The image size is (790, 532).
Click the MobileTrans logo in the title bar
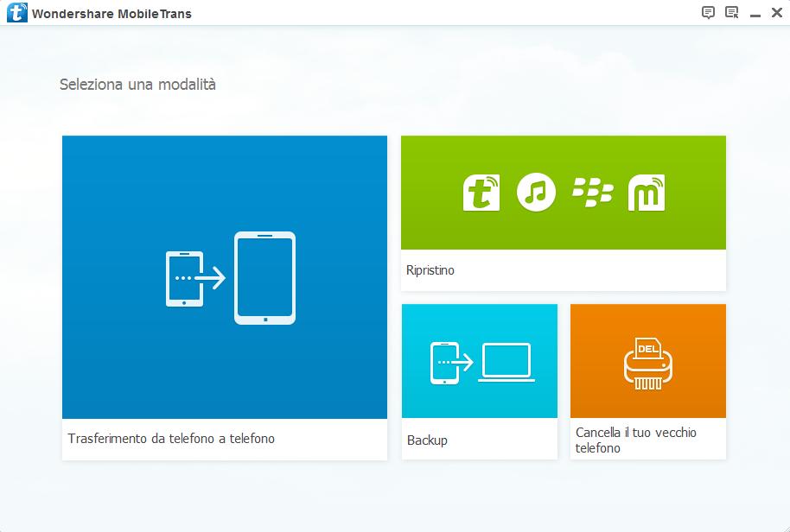[16, 13]
